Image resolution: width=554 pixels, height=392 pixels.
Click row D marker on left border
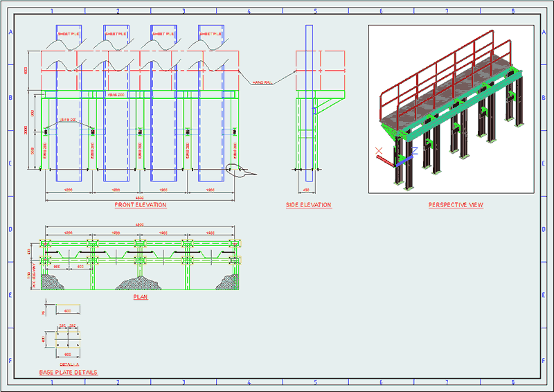click(x=10, y=229)
